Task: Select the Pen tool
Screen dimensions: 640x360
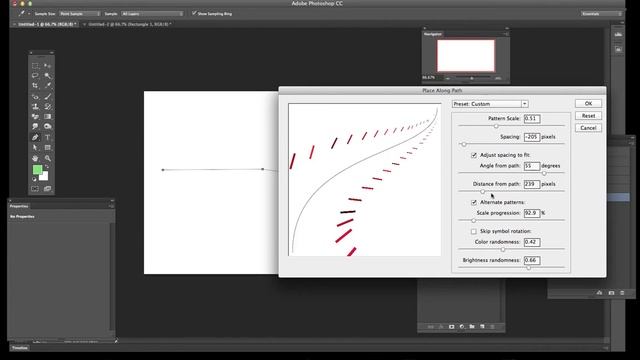Action: point(35,138)
